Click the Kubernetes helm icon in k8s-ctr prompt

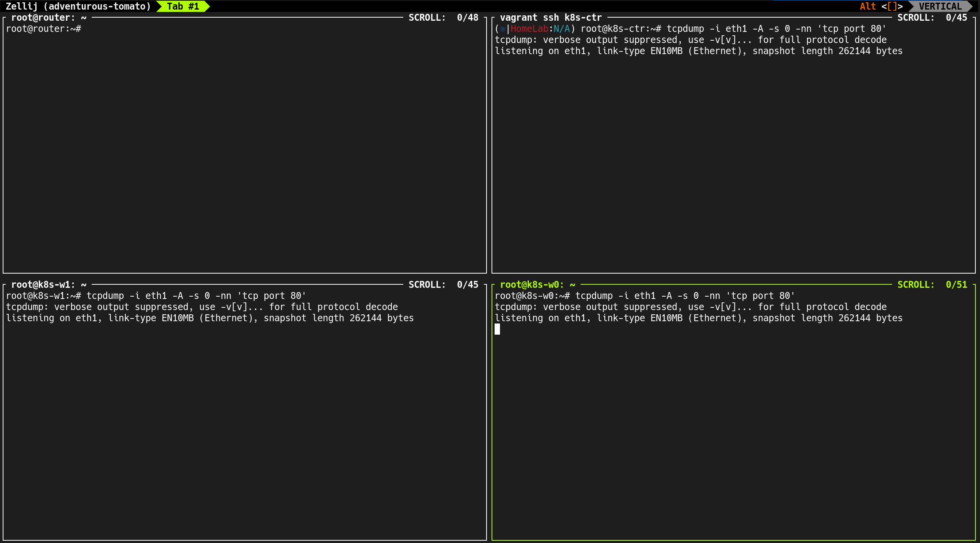[503, 29]
